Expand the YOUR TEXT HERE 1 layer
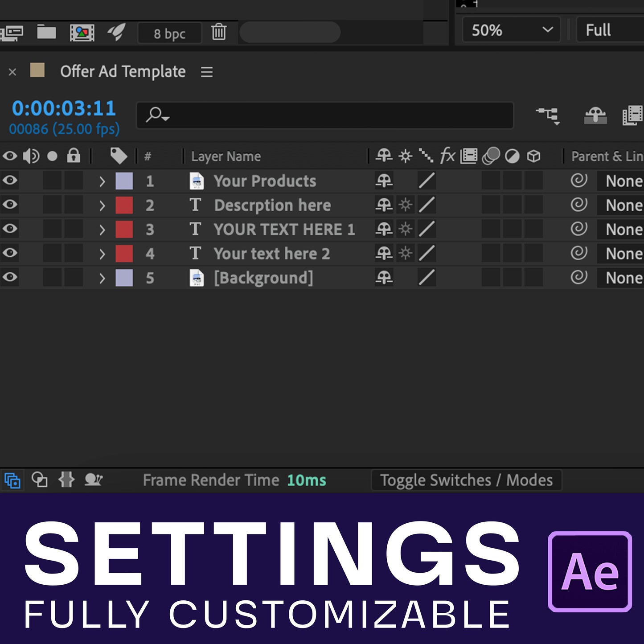 102,230
